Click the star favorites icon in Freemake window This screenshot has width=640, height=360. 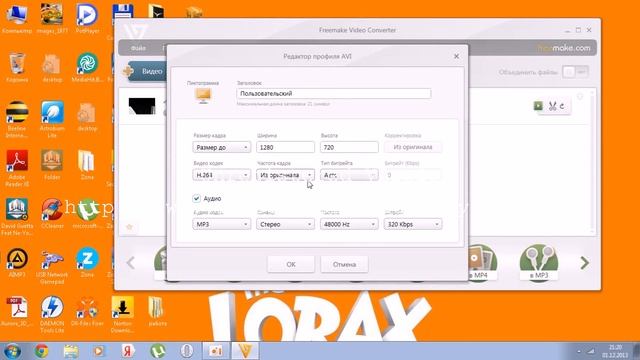pos(129,227)
